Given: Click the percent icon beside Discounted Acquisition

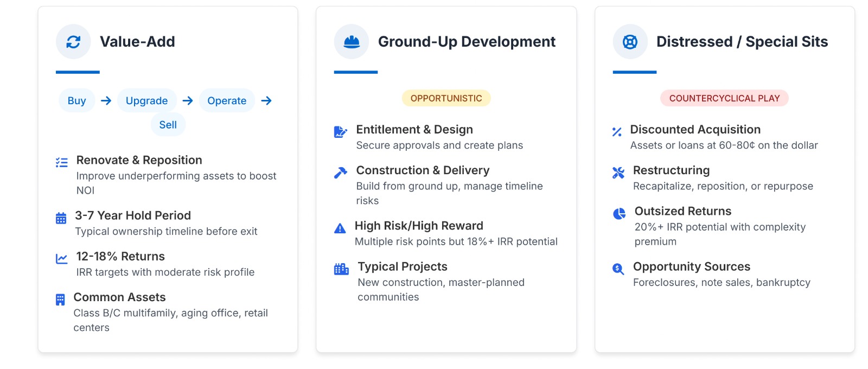Looking at the screenshot, I should [617, 132].
